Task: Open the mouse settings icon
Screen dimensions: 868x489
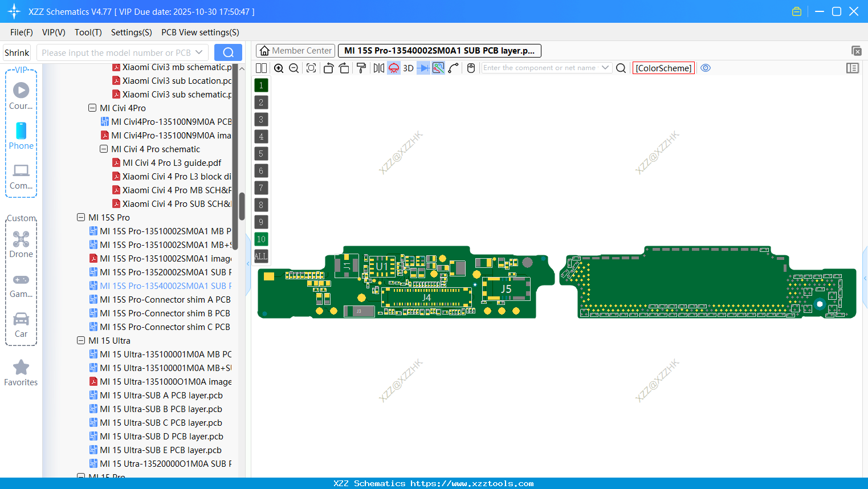Action: pos(471,68)
